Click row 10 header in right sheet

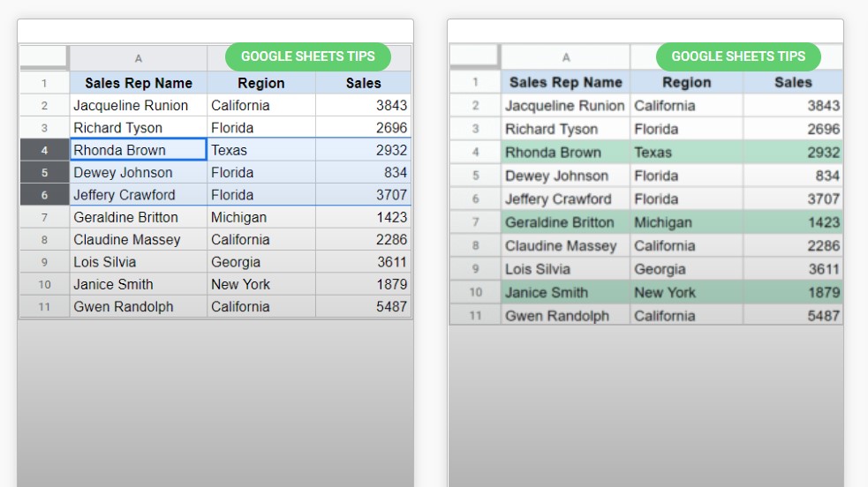475,292
